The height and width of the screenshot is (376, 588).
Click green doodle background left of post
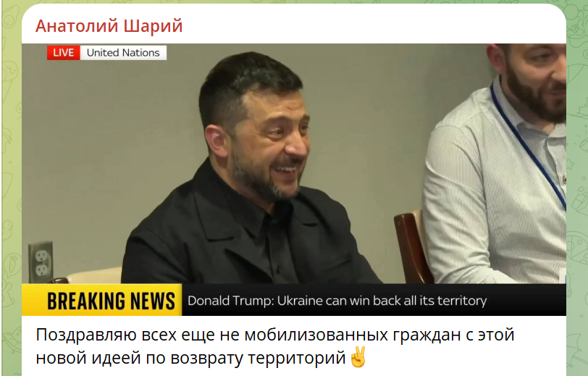point(10,188)
